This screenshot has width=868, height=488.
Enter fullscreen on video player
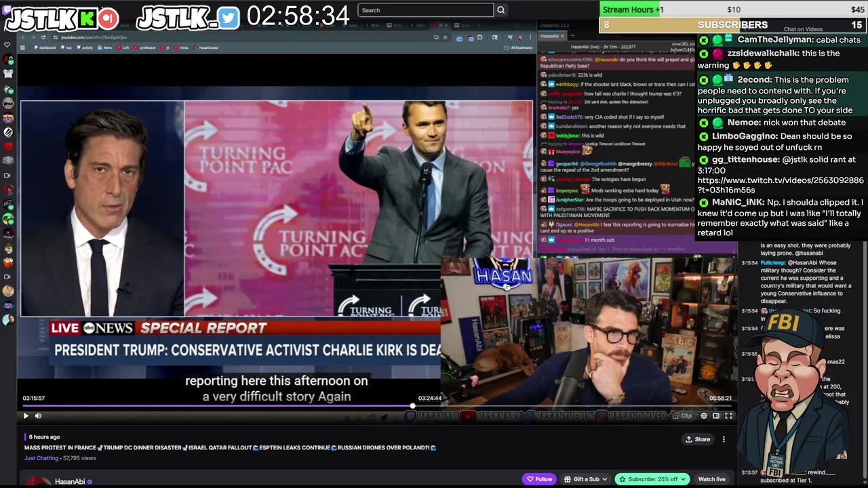click(728, 416)
